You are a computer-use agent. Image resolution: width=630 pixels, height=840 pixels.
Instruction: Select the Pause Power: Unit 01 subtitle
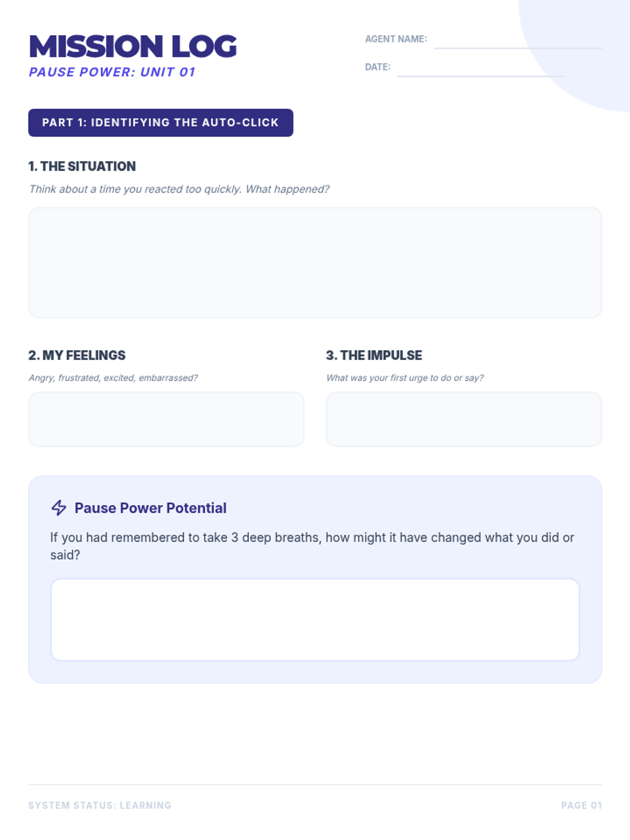[x=112, y=72]
